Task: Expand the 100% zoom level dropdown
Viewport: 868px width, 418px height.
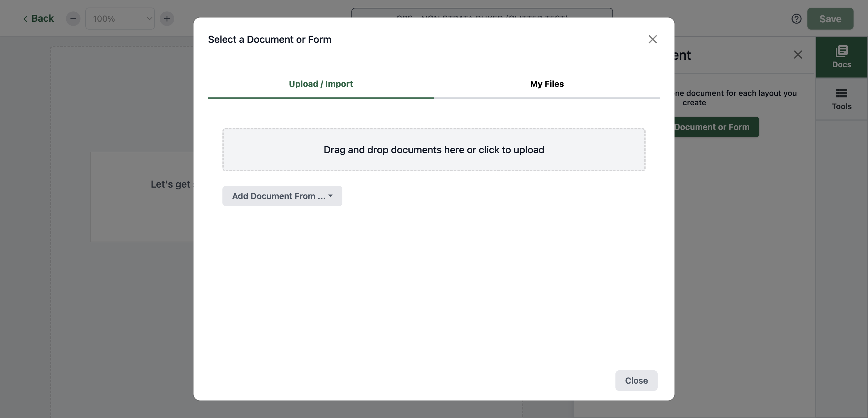Action: click(120, 18)
